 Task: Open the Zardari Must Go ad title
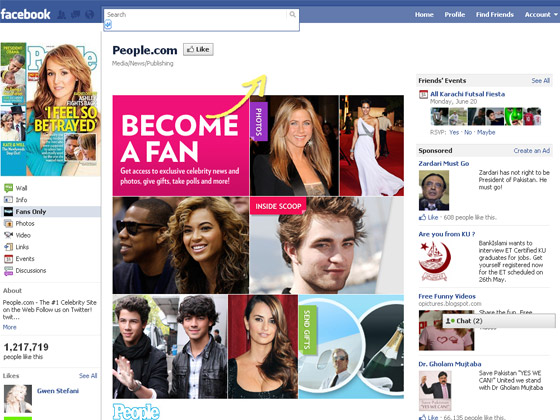444,164
